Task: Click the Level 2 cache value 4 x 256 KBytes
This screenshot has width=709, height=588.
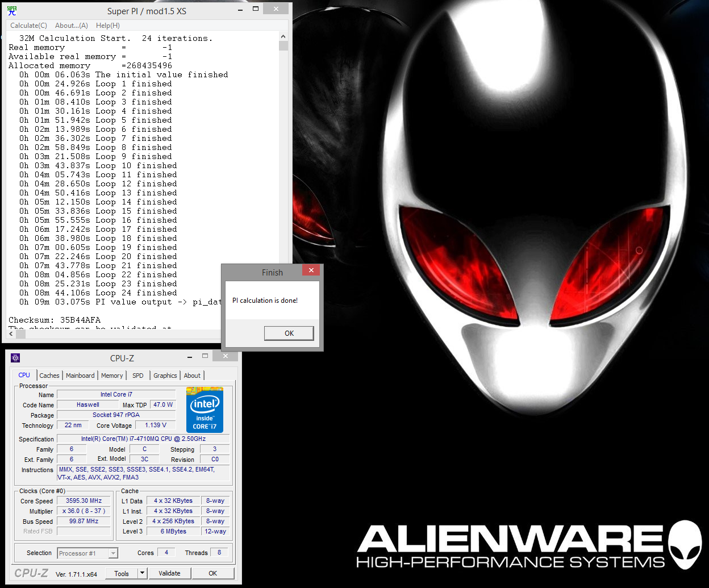Action: [x=173, y=522]
